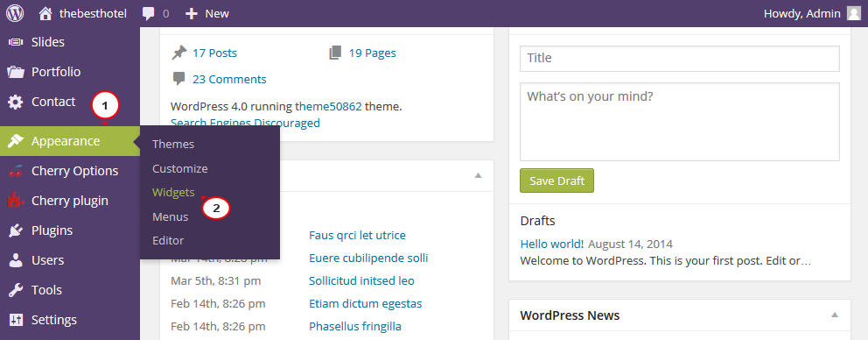Click the Plugins plug icon

pos(16,230)
